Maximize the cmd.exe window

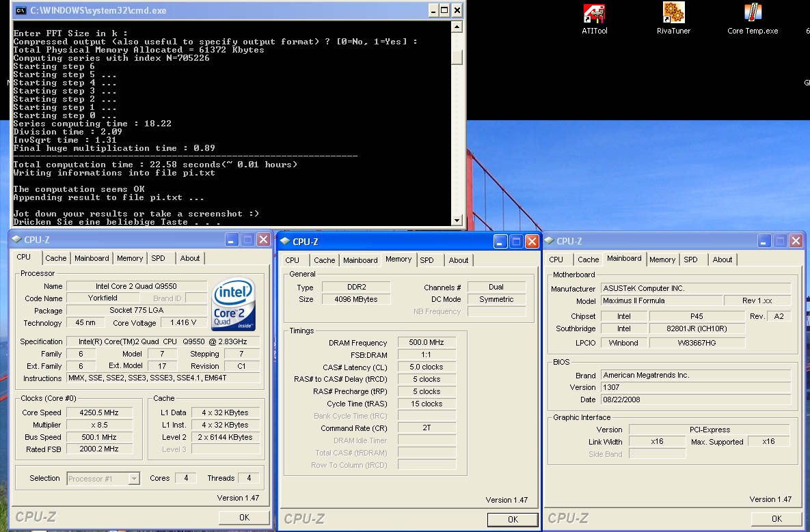(444, 10)
